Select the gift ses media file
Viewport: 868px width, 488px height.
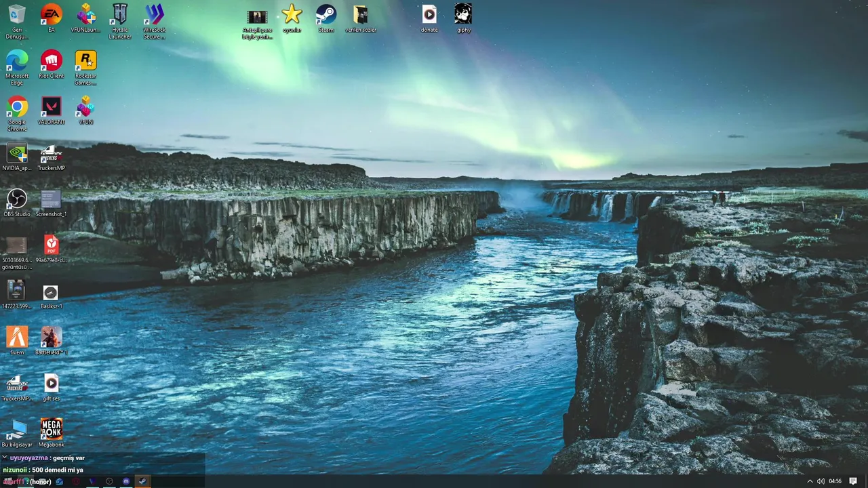pos(51,387)
